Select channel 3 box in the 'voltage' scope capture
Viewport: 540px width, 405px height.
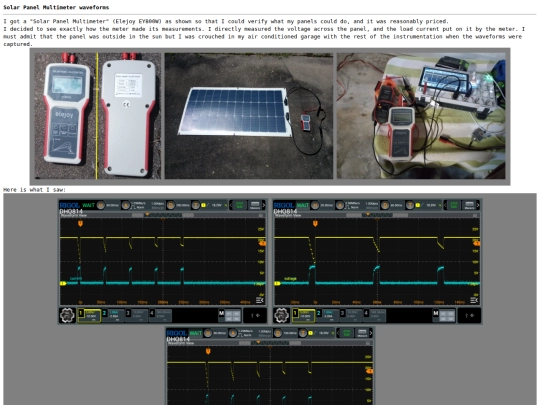[351, 315]
